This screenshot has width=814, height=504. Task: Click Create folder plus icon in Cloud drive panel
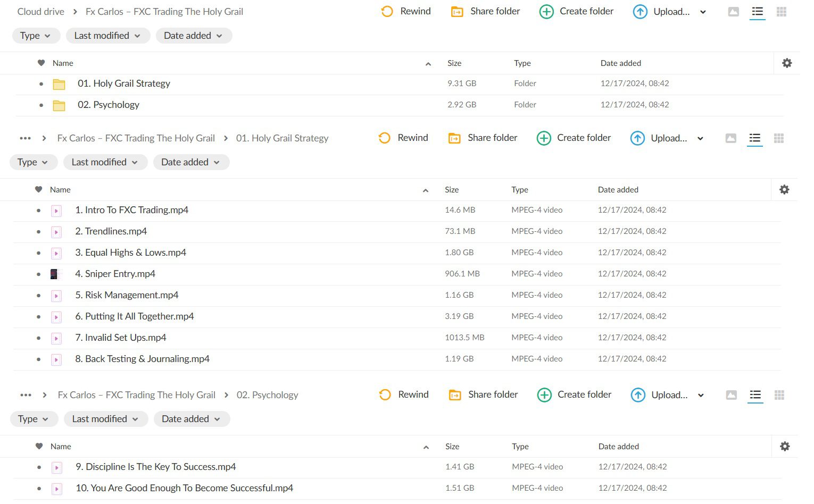546,12
